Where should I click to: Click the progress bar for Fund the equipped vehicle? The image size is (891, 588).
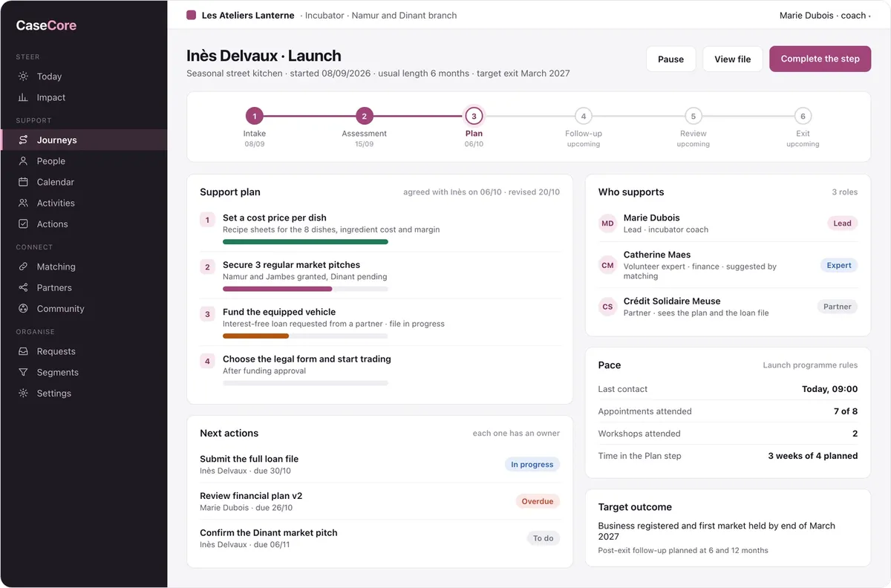point(305,336)
